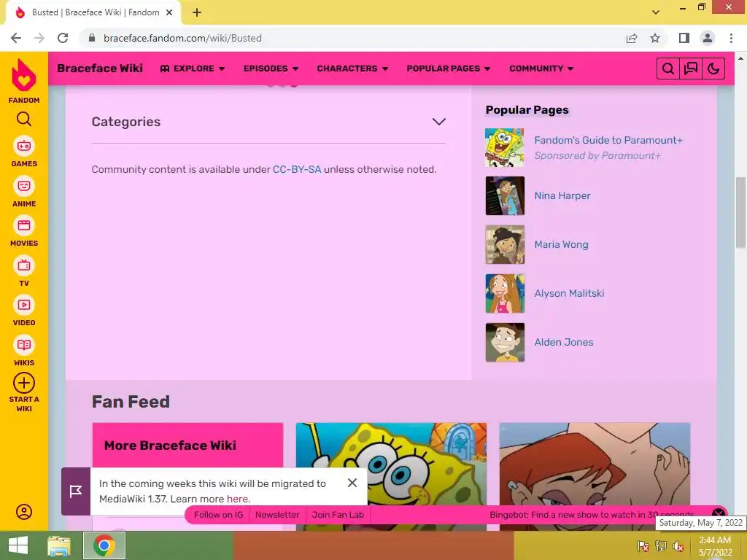Open the Chrome profile avatar
747x560 pixels.
pyautogui.click(x=708, y=38)
